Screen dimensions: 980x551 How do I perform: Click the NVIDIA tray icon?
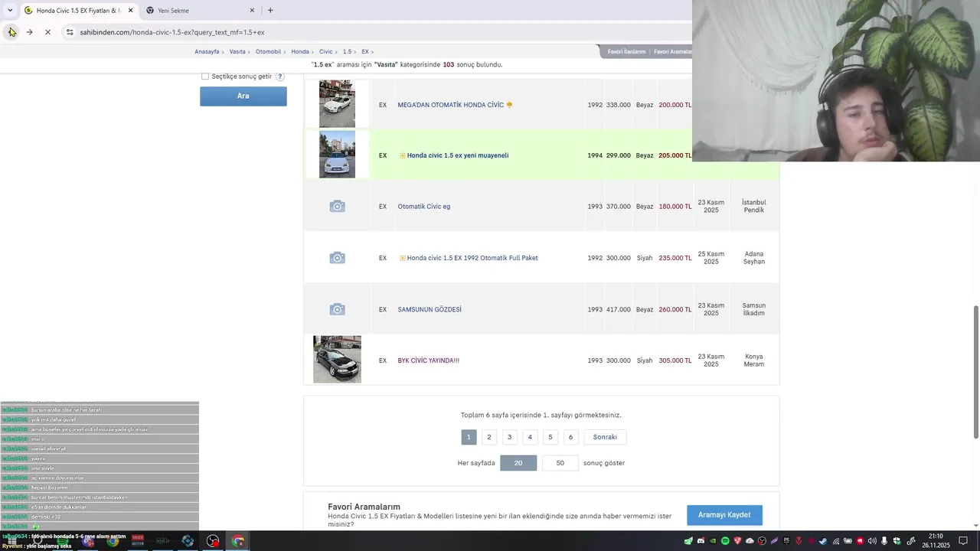713,541
